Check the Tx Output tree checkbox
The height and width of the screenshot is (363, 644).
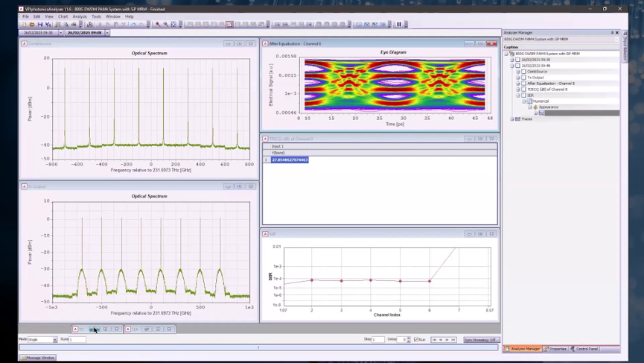(x=523, y=78)
